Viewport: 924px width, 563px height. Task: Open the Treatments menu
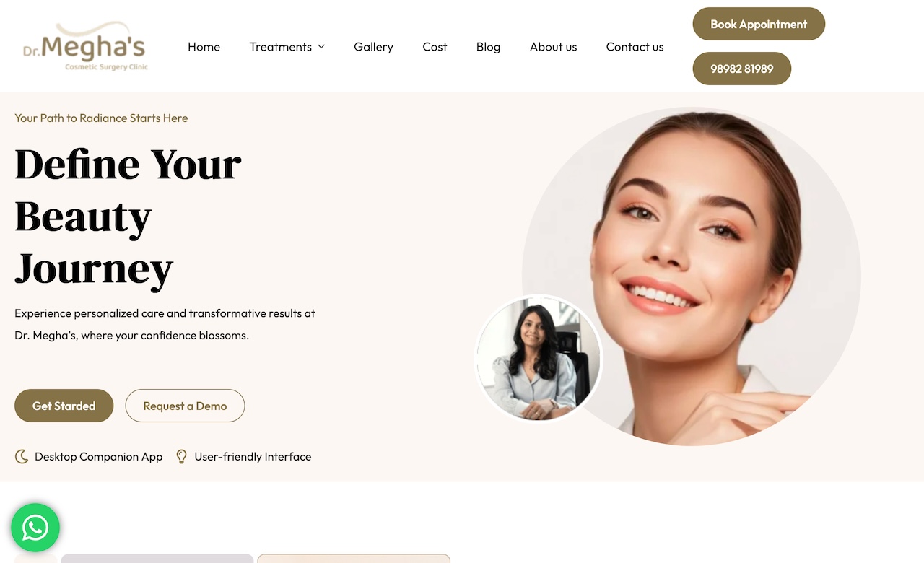[281, 47]
